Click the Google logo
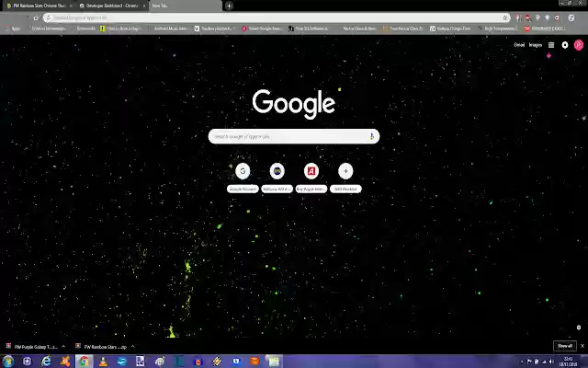This screenshot has height=368, width=588. click(x=294, y=104)
